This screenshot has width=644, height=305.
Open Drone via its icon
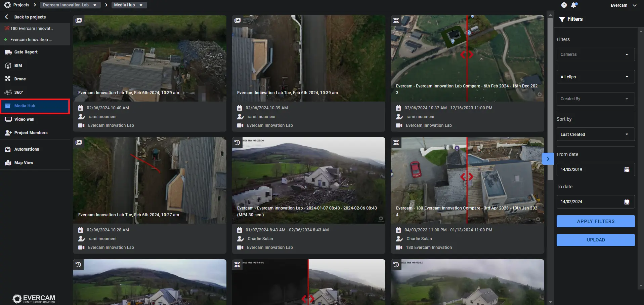8,79
